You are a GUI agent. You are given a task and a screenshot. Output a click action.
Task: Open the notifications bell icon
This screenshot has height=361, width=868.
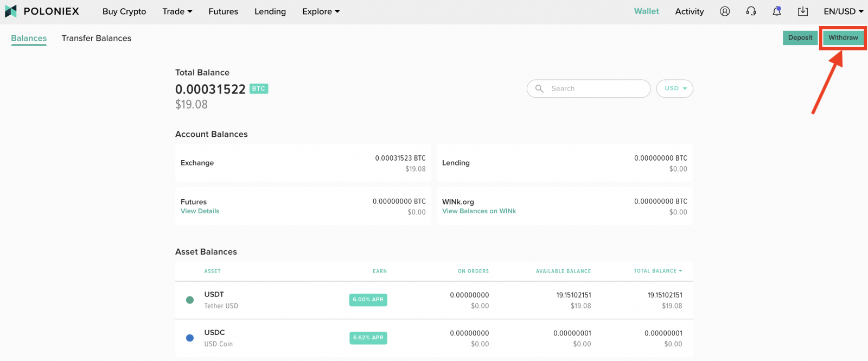pyautogui.click(x=777, y=11)
